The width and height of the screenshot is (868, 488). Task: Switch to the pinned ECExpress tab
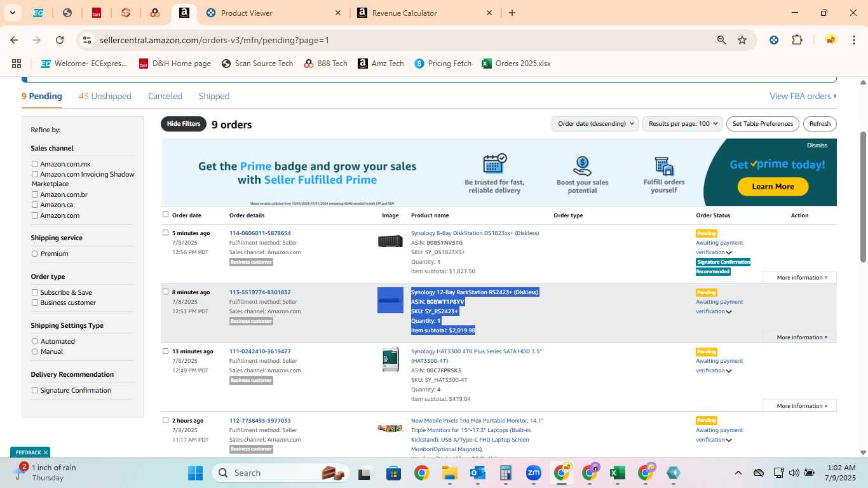pos(38,13)
